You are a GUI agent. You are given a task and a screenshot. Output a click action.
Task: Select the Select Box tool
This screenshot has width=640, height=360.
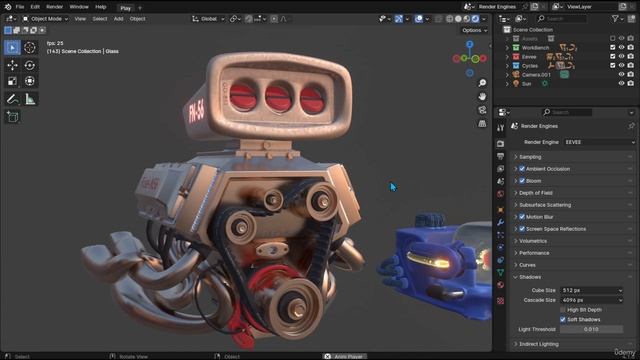[x=12, y=48]
